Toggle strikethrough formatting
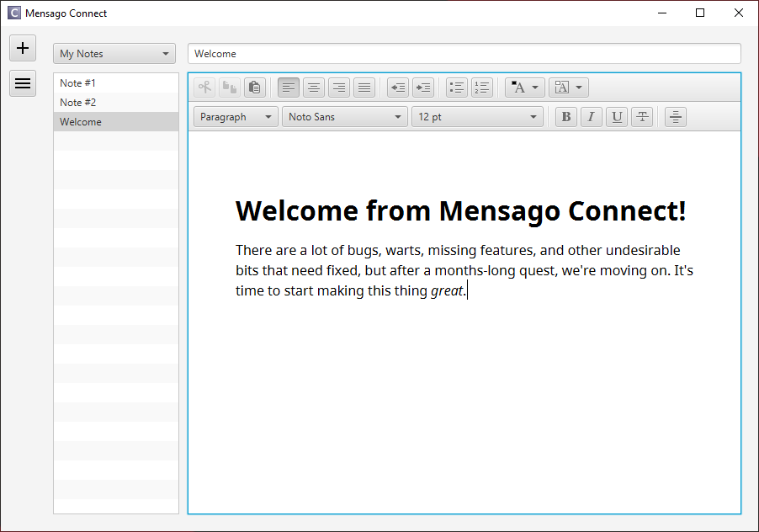Viewport: 759px width, 532px height. (x=642, y=117)
